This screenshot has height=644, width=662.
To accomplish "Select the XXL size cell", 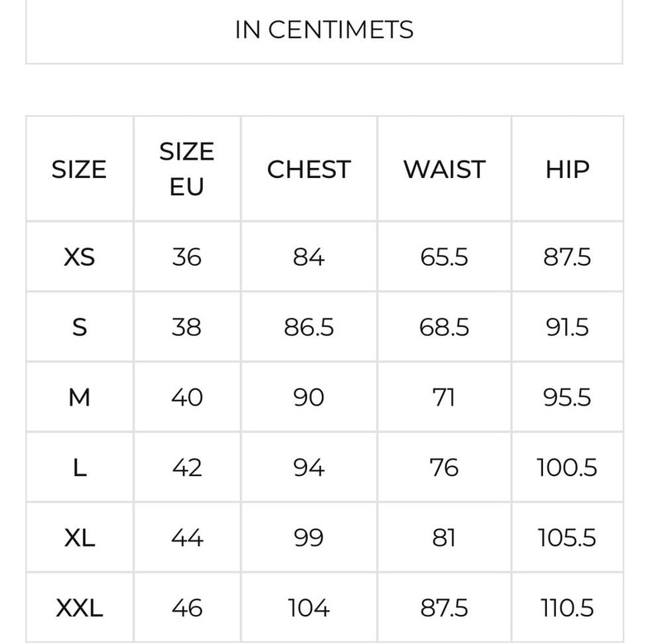I will (79, 608).
